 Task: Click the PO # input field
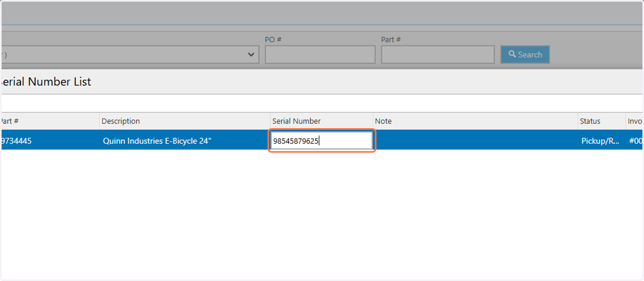[320, 54]
